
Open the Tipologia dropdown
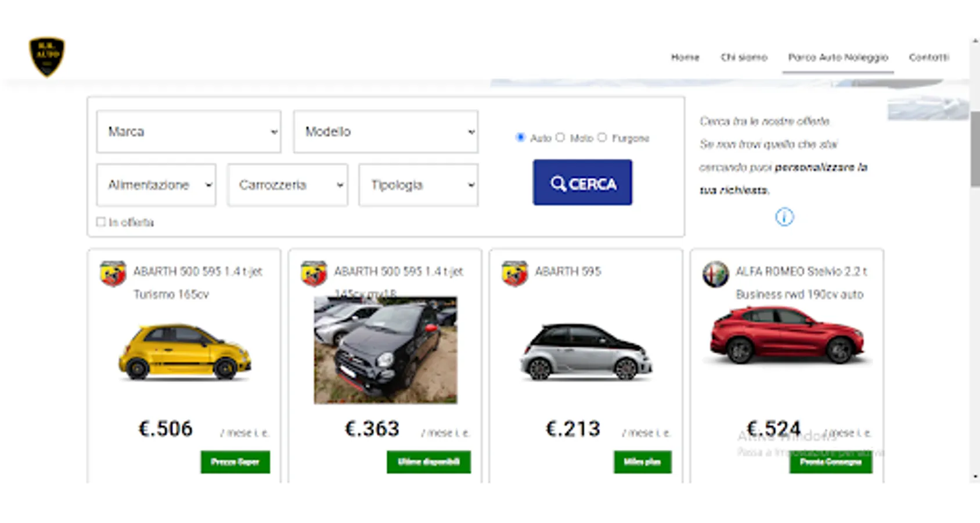419,185
